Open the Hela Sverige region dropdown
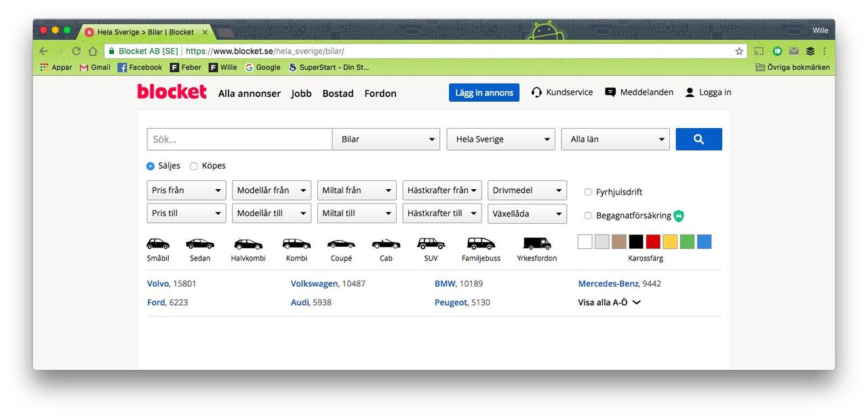 [x=500, y=139]
